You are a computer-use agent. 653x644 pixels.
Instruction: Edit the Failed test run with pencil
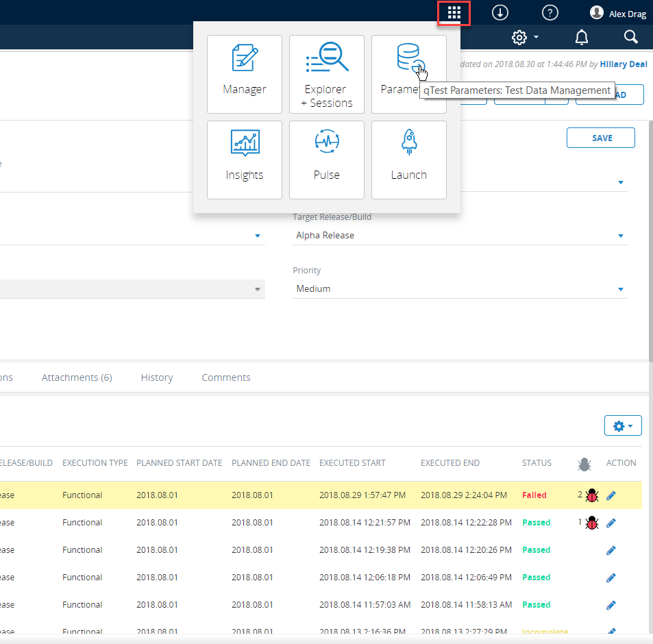(611, 495)
